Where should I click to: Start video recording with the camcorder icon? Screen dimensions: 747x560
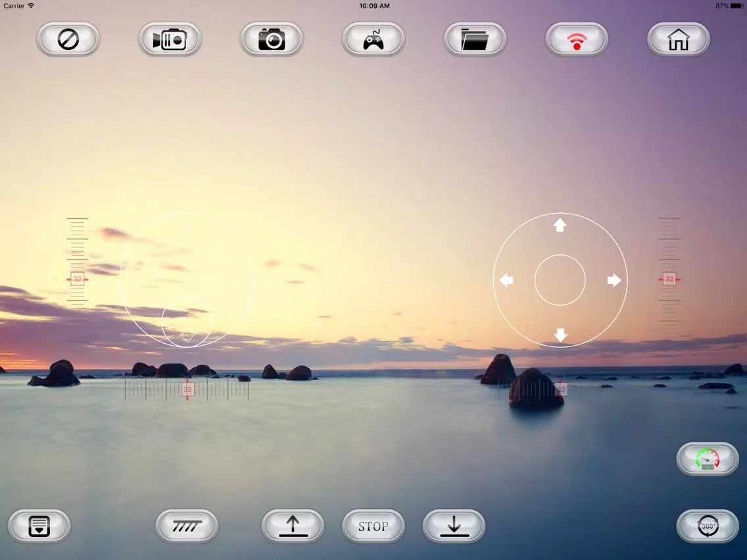coord(170,39)
